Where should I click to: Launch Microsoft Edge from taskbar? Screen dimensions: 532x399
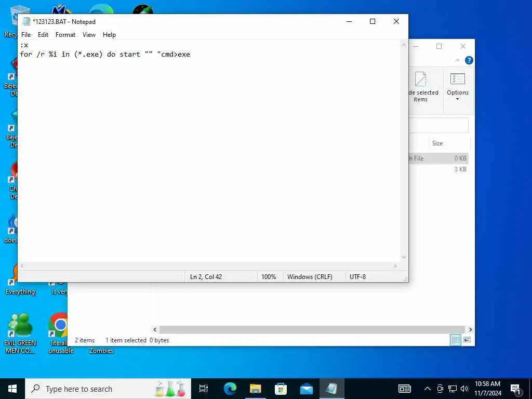click(230, 389)
